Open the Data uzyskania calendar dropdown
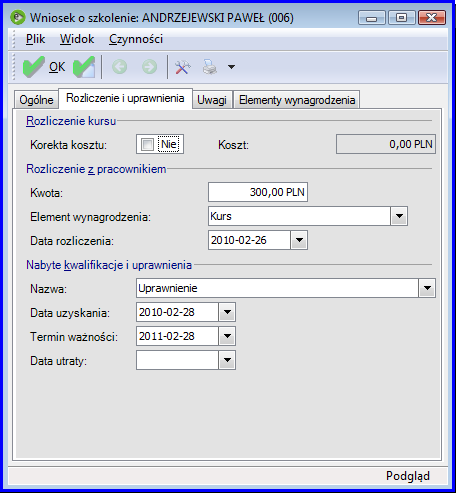The height and width of the screenshot is (493, 456). pos(227,312)
